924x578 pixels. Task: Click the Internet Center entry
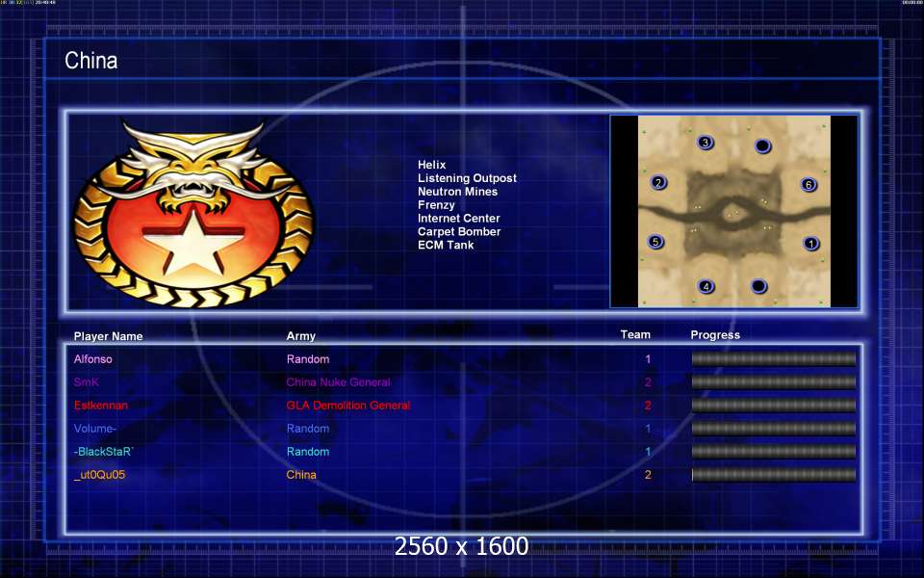pos(458,219)
